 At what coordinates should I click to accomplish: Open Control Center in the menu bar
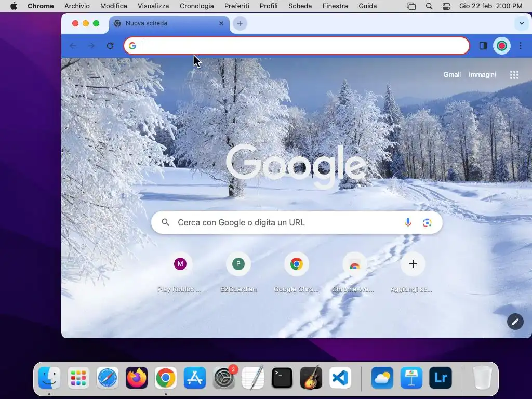coord(446,6)
